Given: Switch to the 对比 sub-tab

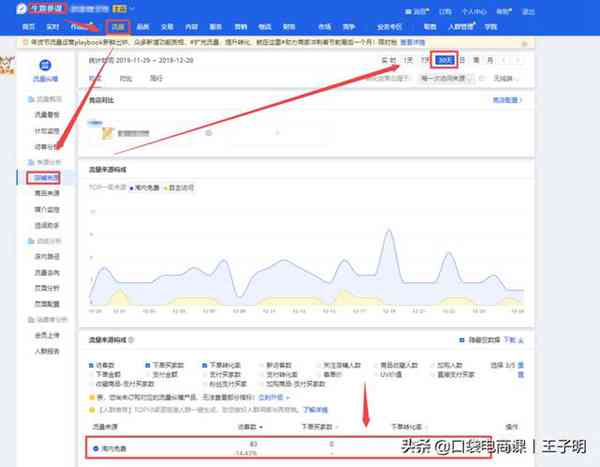Looking at the screenshot, I should (126, 78).
